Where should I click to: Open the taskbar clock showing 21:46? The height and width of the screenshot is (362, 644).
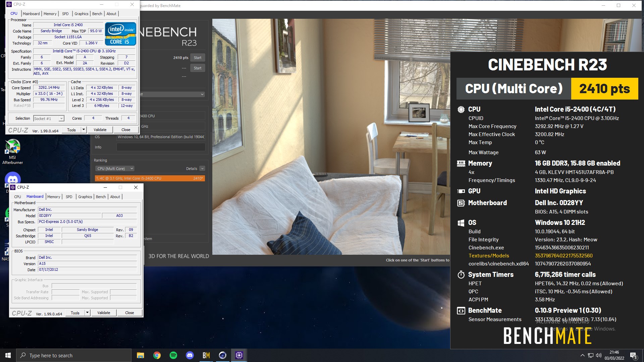(x=614, y=355)
